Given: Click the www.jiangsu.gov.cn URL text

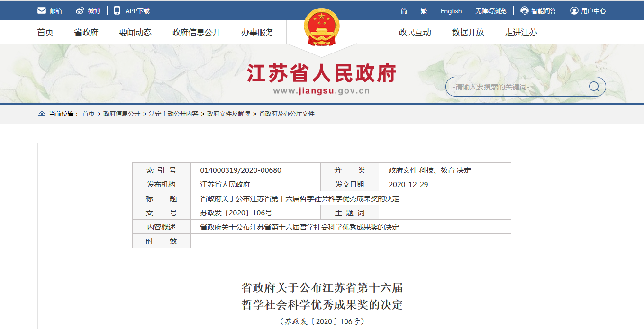Looking at the screenshot, I should click(x=322, y=91).
